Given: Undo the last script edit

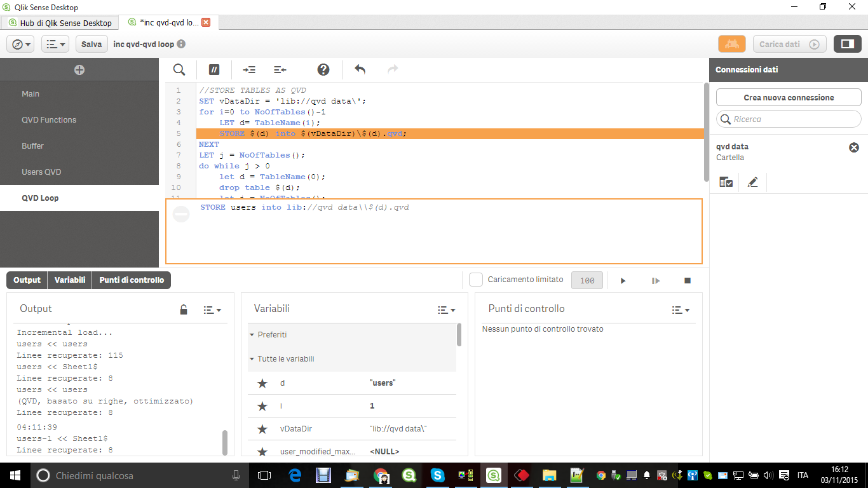Looking at the screenshot, I should [x=360, y=69].
